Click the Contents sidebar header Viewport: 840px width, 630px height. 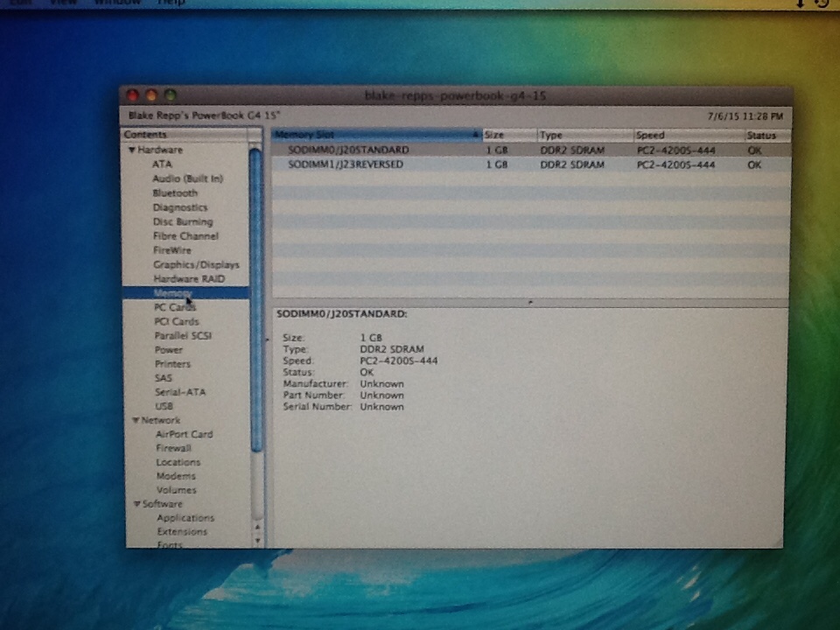click(185, 134)
